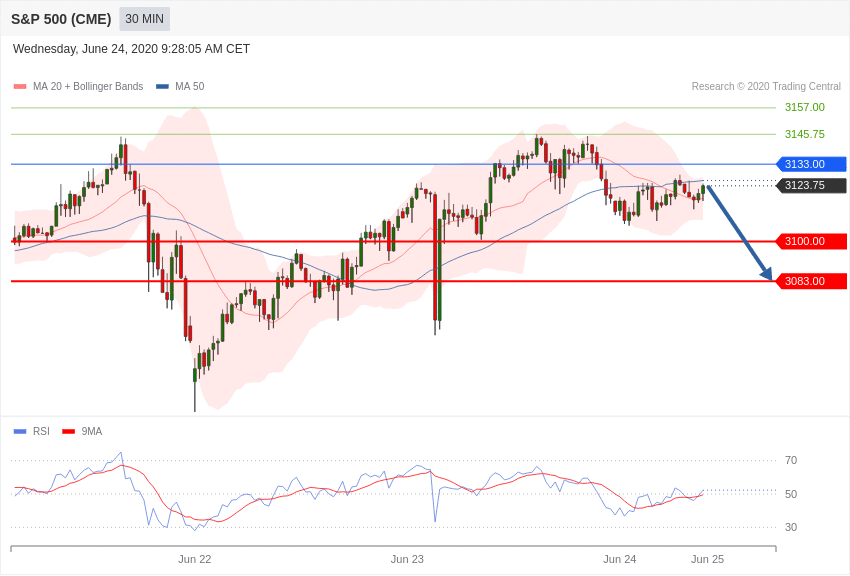Image resolution: width=850 pixels, height=576 pixels.
Task: Click the 'RSI' legend label
Action: tap(41, 432)
